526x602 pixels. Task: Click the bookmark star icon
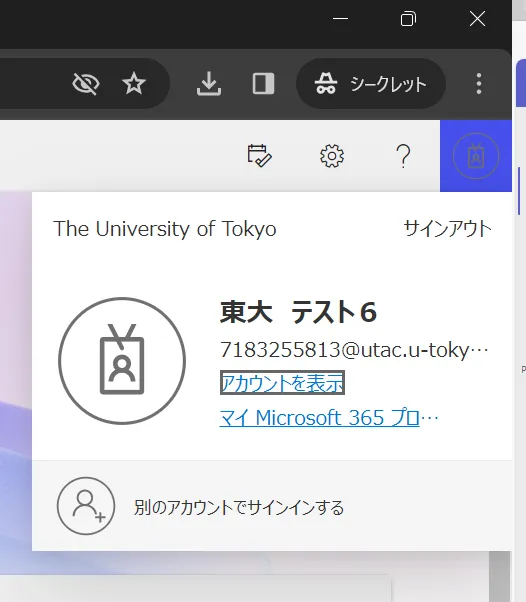tap(134, 83)
